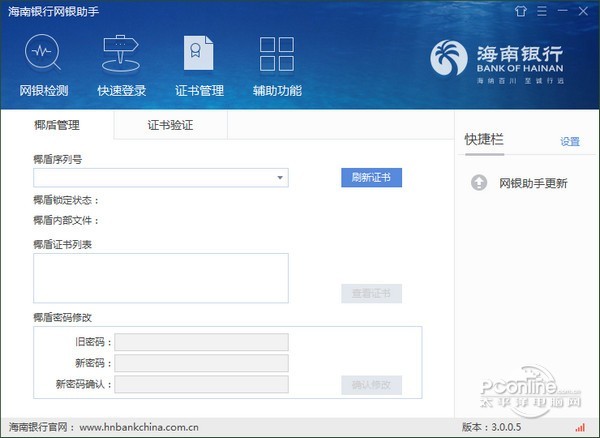Click inside the 椰盾证书列表 list box
This screenshot has width=600, height=438.
coord(161,278)
